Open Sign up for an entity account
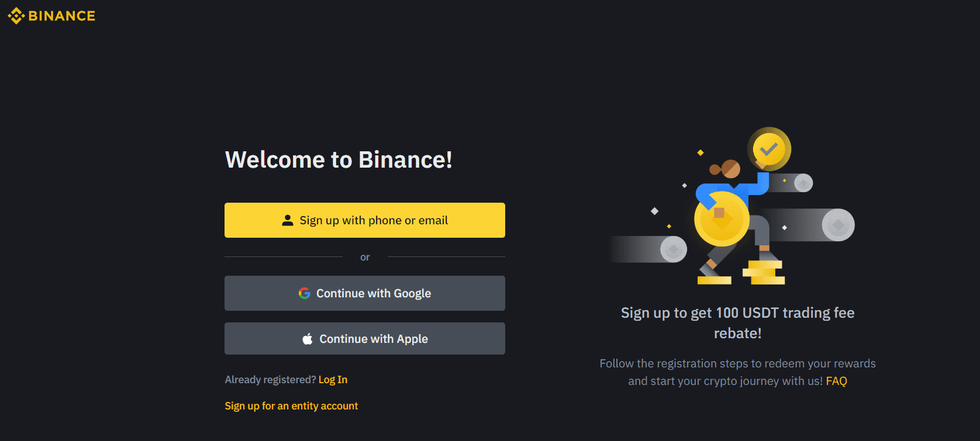The height and width of the screenshot is (441, 980). (291, 406)
